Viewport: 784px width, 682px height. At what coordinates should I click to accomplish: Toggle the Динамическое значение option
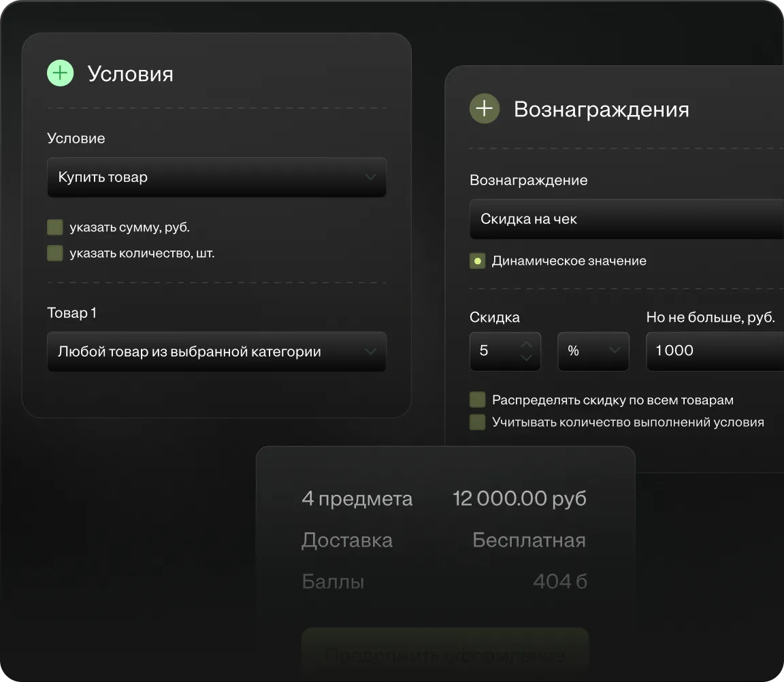pyautogui.click(x=478, y=261)
